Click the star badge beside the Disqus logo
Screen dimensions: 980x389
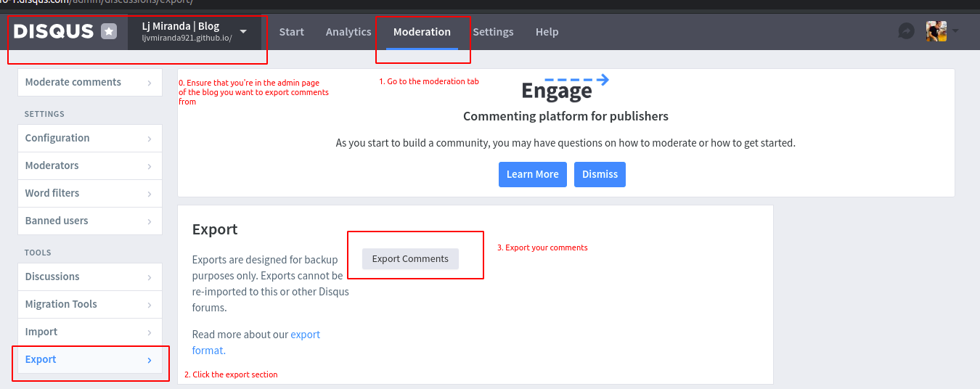(x=109, y=31)
